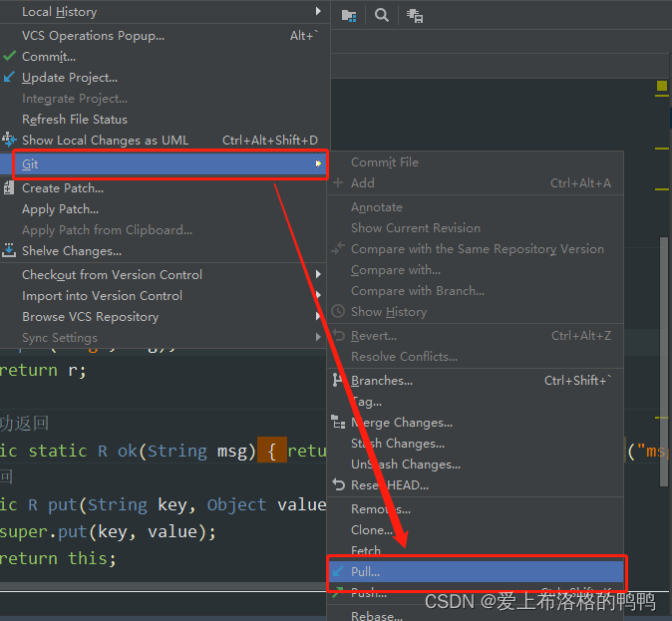672x621 pixels.
Task: Click the 'ok' method name in code
Action: point(128,451)
